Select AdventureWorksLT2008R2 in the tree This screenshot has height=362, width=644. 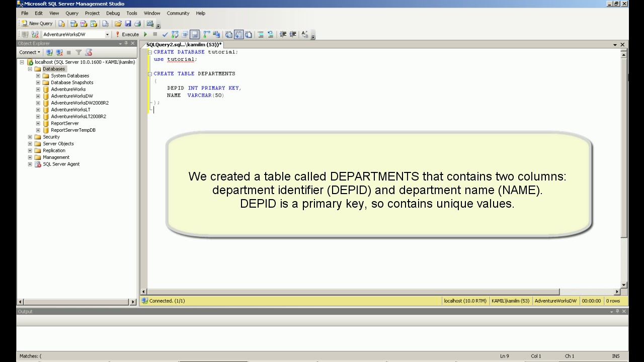pyautogui.click(x=78, y=116)
